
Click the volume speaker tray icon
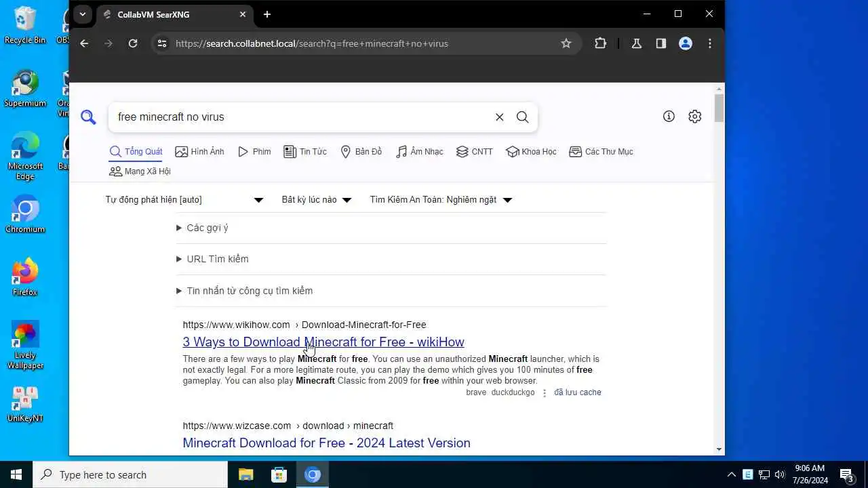pyautogui.click(x=780, y=474)
